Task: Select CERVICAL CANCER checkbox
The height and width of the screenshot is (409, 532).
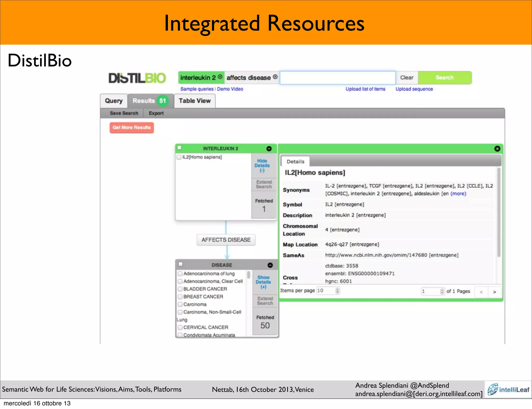Action: pyautogui.click(x=180, y=328)
